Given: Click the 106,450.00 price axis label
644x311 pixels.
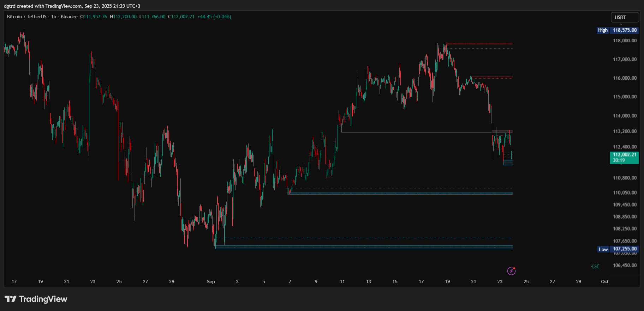Looking at the screenshot, I should click(625, 265).
